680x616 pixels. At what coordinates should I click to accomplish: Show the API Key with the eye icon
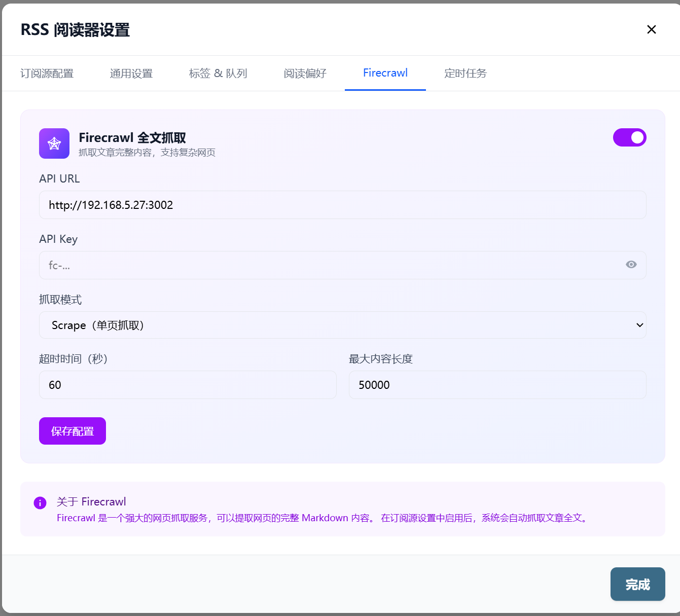[x=631, y=265]
